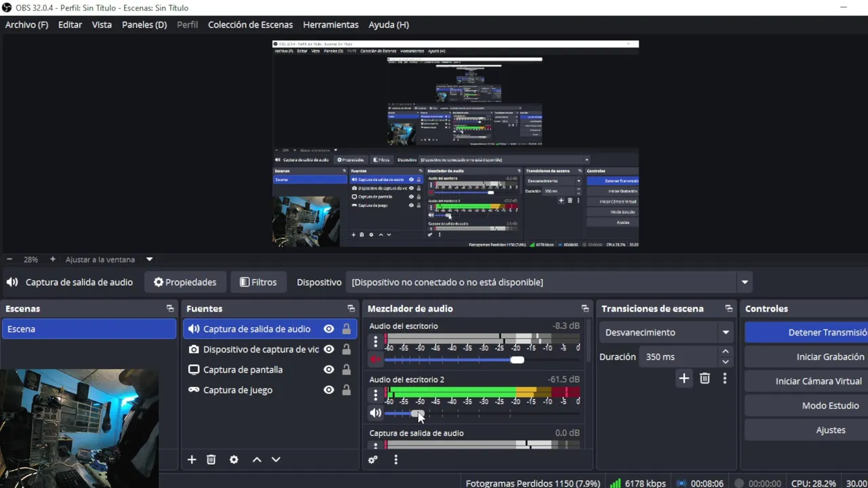Screen dimensions: 868x488
Task: Lock Dispositivo de captura de video source
Action: coord(347,349)
